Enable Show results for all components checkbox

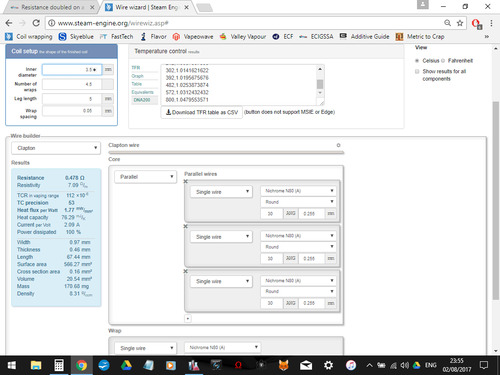pos(417,71)
